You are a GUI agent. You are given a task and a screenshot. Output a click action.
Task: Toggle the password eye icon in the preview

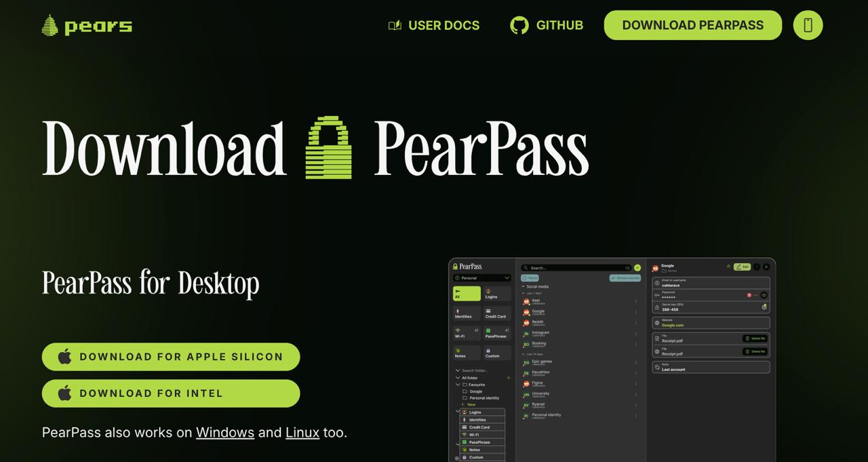[x=764, y=295]
